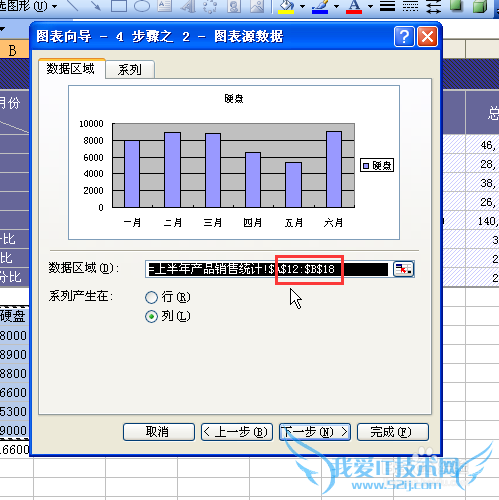Apply yellow Fill Color bucket
This screenshot has width=499, height=500.
point(286,6)
